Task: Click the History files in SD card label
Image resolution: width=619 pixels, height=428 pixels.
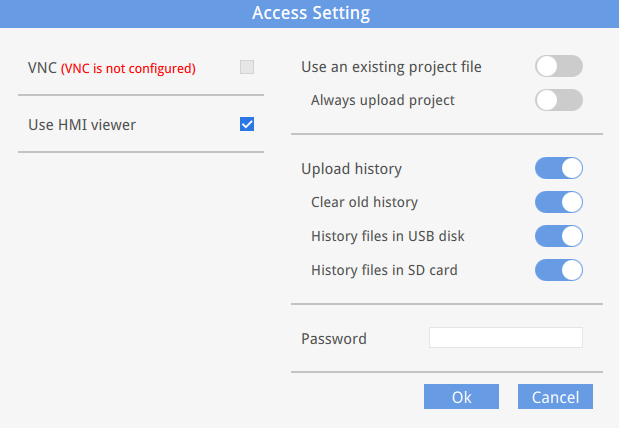Action: tap(384, 270)
